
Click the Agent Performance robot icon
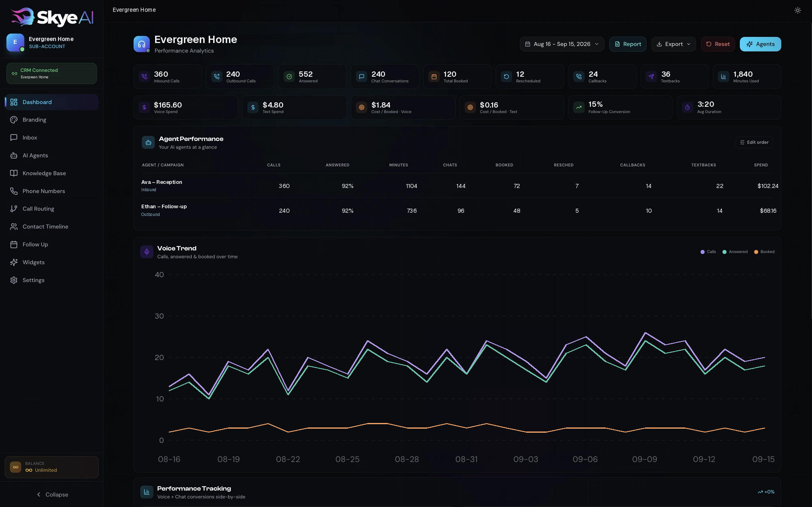coord(148,142)
